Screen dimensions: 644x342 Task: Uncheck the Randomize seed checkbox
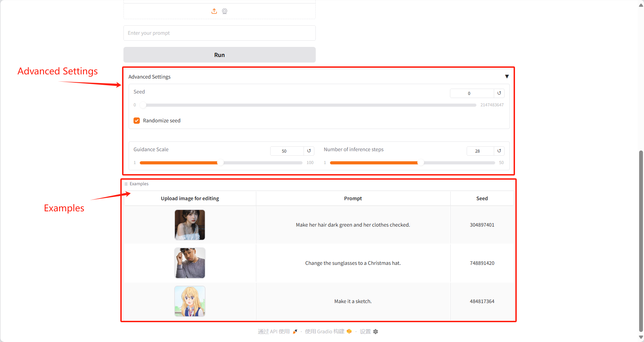coord(137,121)
